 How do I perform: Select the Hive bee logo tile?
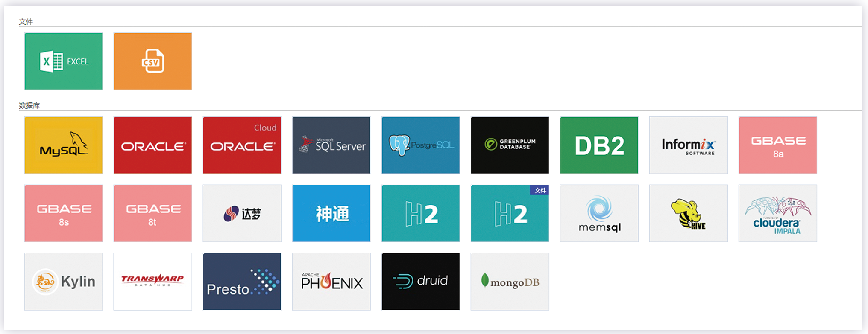(688, 213)
